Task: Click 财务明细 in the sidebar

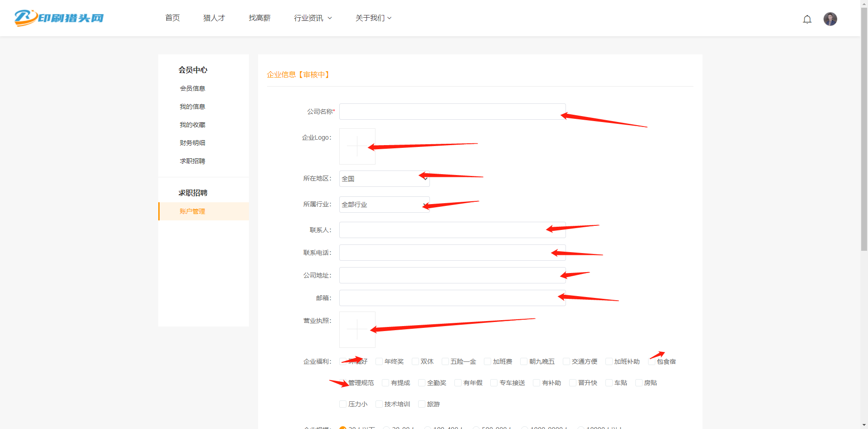Action: [x=192, y=142]
